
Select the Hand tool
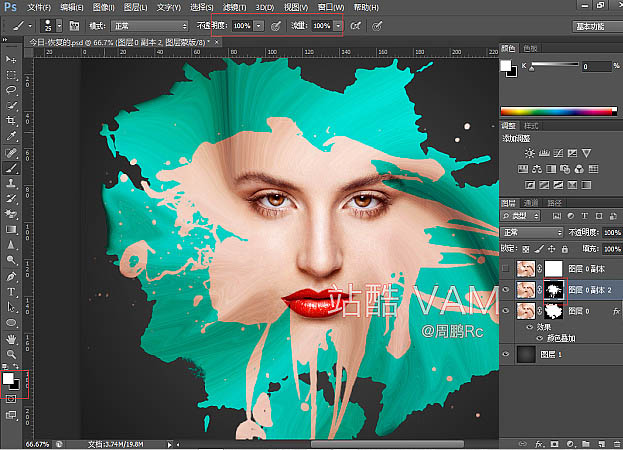point(11,338)
